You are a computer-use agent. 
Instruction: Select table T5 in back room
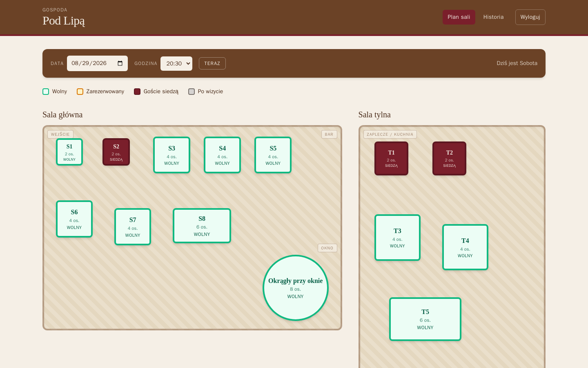pos(425,319)
